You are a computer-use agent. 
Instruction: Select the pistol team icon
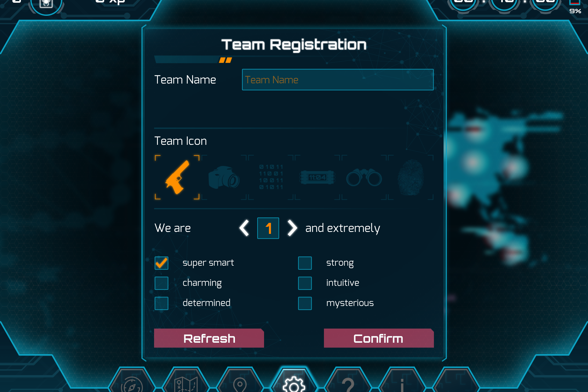pos(177,177)
